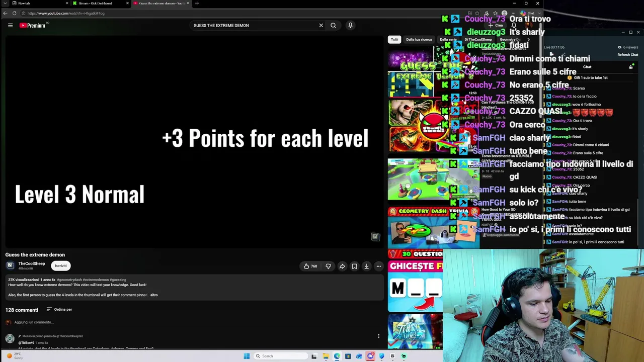
Task: Click the YouTube search magnifier button
Action: click(333, 25)
